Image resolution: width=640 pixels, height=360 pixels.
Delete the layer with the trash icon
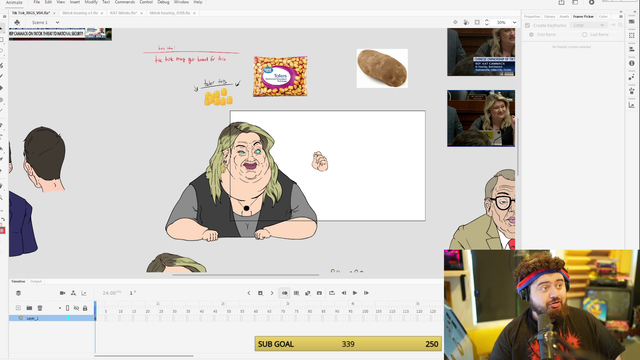point(40,308)
